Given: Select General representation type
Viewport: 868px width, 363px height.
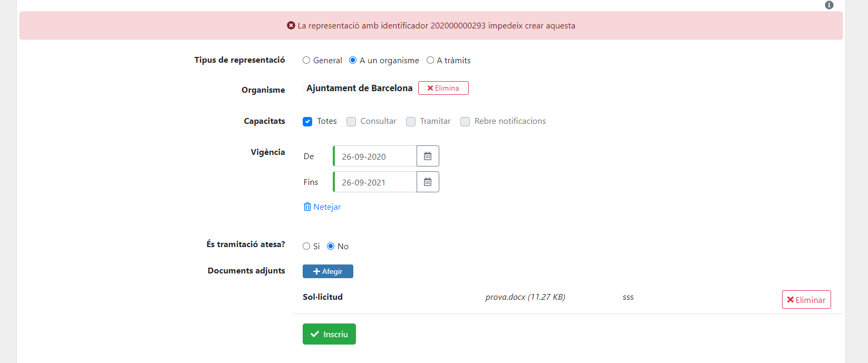Looking at the screenshot, I should pos(306,61).
